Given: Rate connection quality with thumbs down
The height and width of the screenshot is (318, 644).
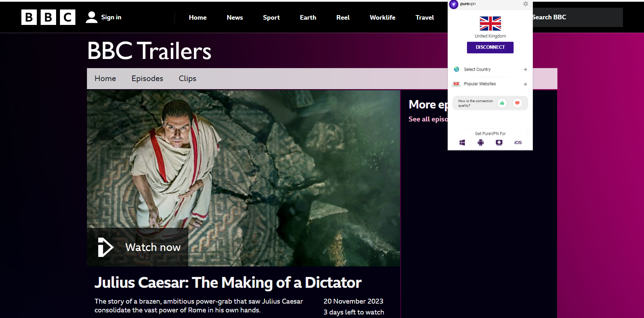Looking at the screenshot, I should coord(517,103).
